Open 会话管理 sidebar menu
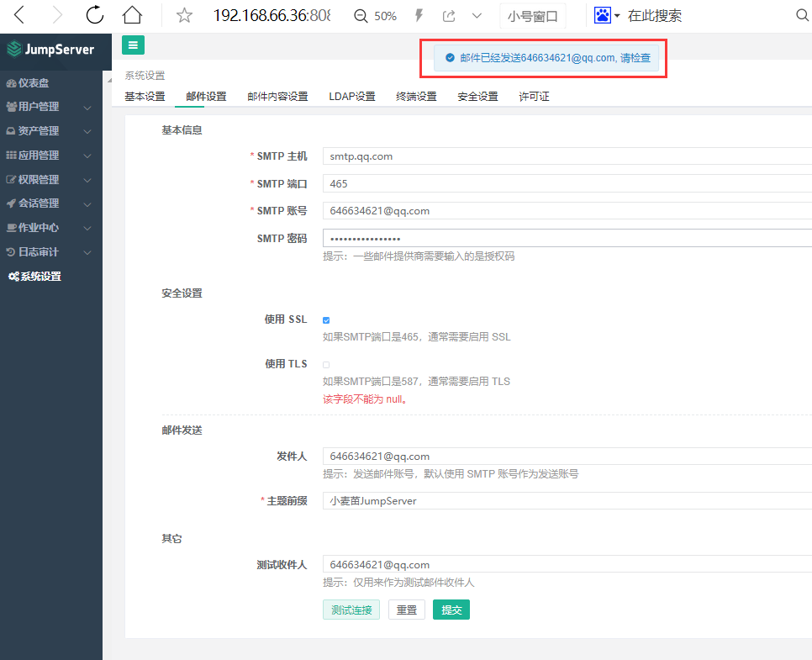This screenshot has width=812, height=660. [32, 203]
